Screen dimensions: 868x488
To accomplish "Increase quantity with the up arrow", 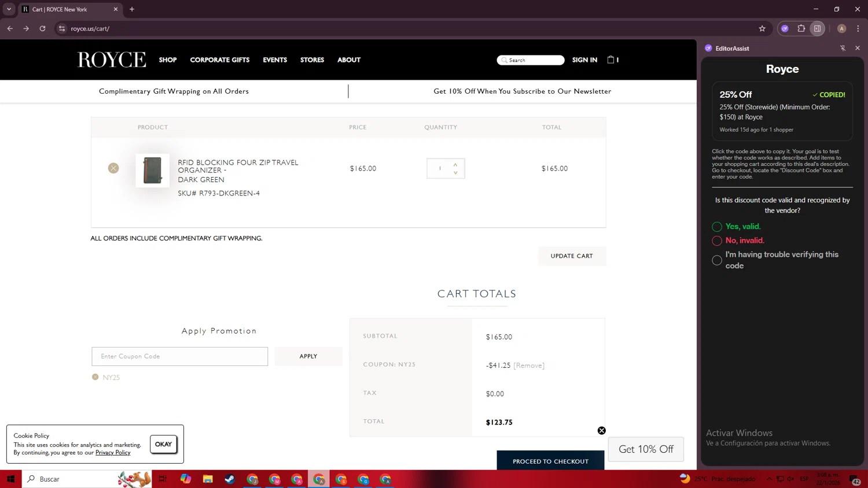I will tap(455, 165).
